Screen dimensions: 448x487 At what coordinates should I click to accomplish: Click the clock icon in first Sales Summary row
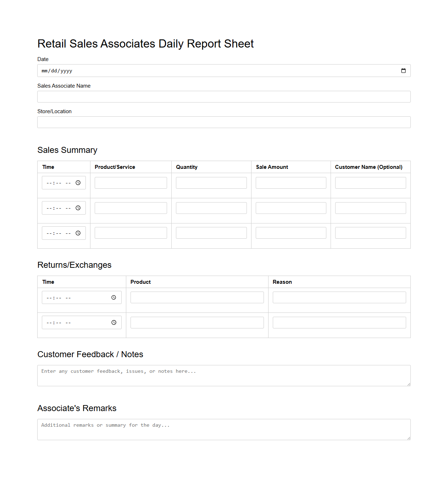(78, 183)
